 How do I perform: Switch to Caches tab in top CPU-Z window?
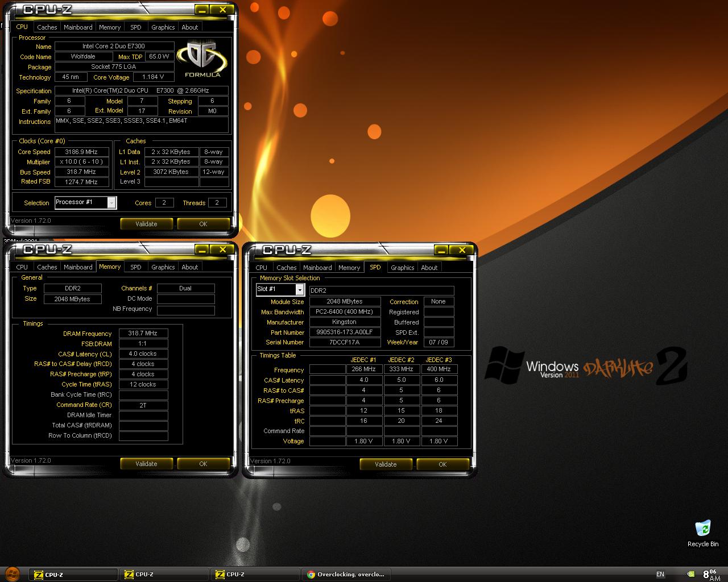47,27
